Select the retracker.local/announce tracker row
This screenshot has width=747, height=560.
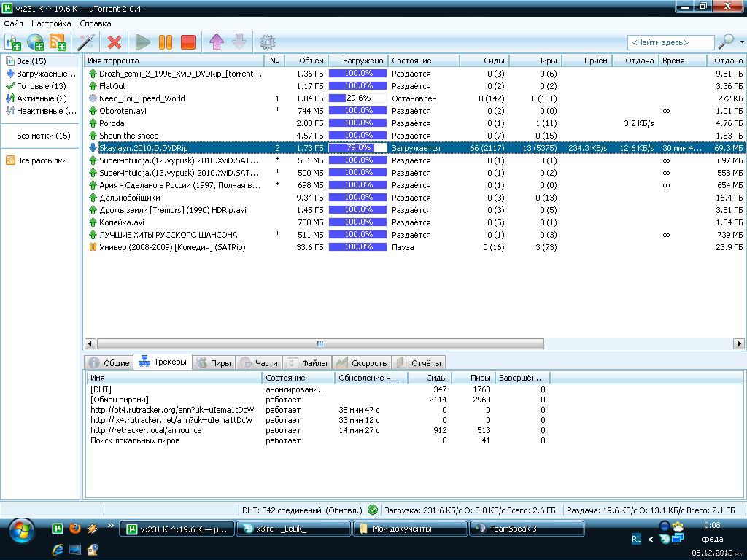point(318,430)
